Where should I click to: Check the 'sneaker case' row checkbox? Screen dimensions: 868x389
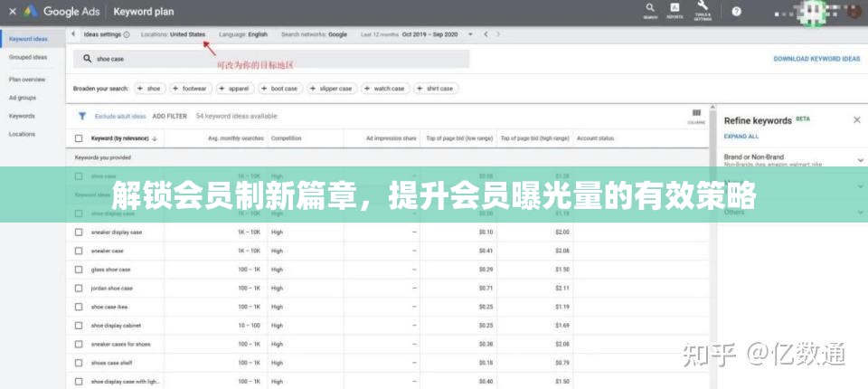coord(79,251)
